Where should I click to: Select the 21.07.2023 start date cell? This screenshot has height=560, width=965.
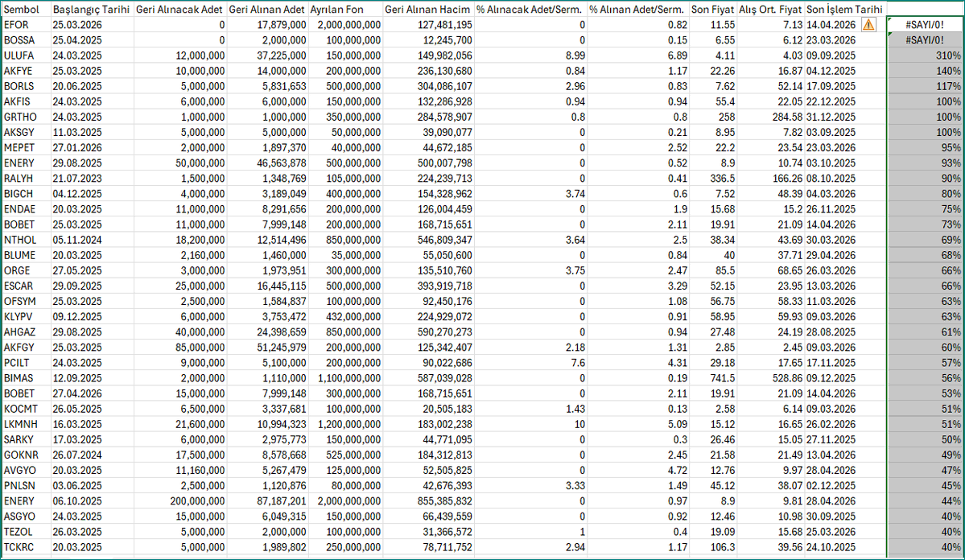[92, 179]
